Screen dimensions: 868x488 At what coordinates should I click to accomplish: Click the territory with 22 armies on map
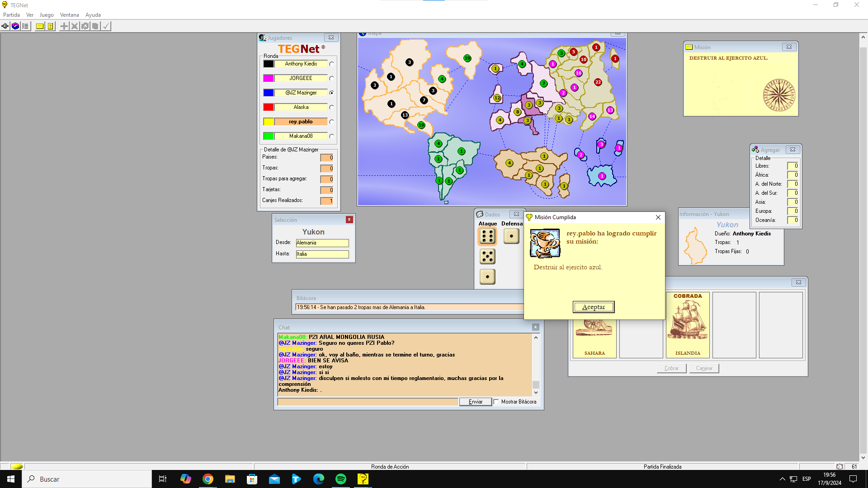[598, 82]
